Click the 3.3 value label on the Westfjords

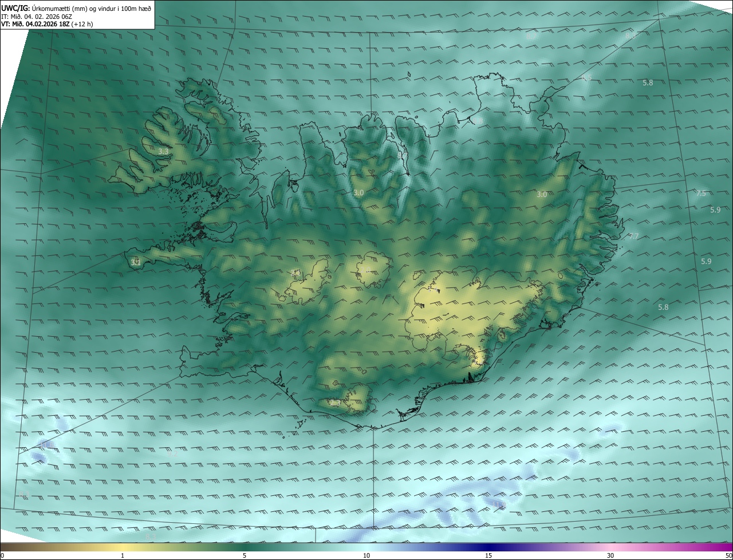click(164, 152)
